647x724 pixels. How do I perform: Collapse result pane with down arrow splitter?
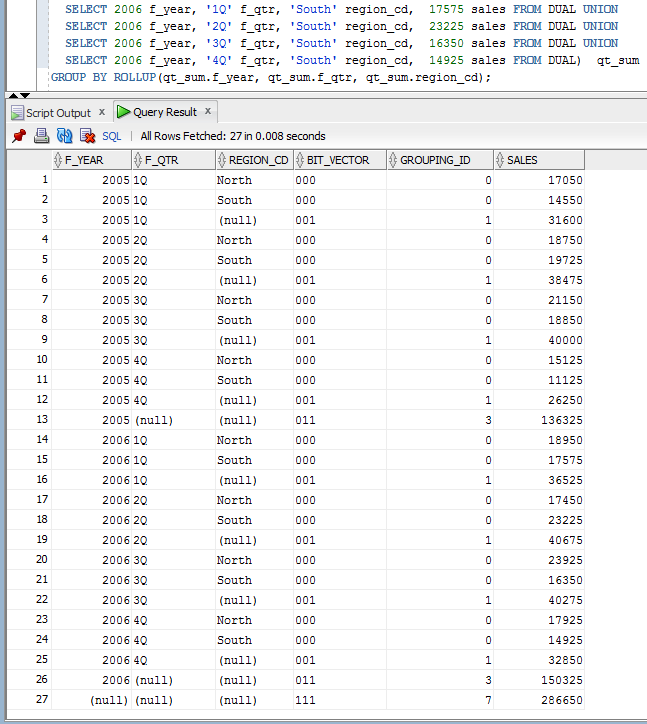(25, 96)
